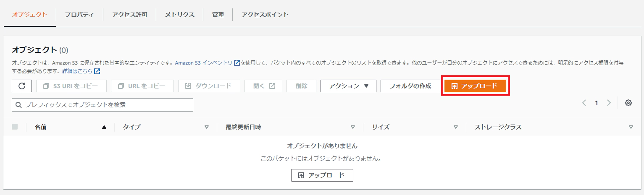Click the refresh objects icon button
This screenshot has width=644, height=195.
22,86
